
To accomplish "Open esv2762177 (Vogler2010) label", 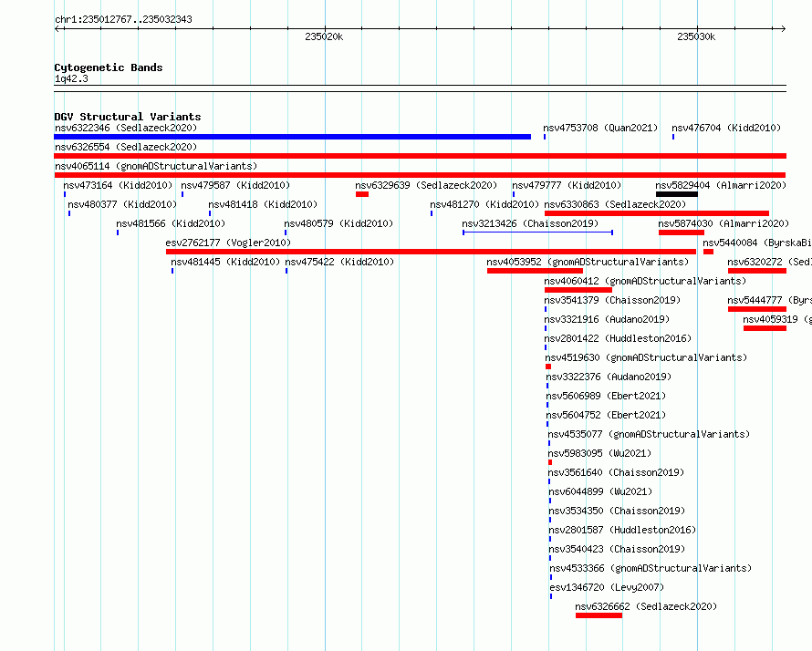I will click(x=228, y=243).
